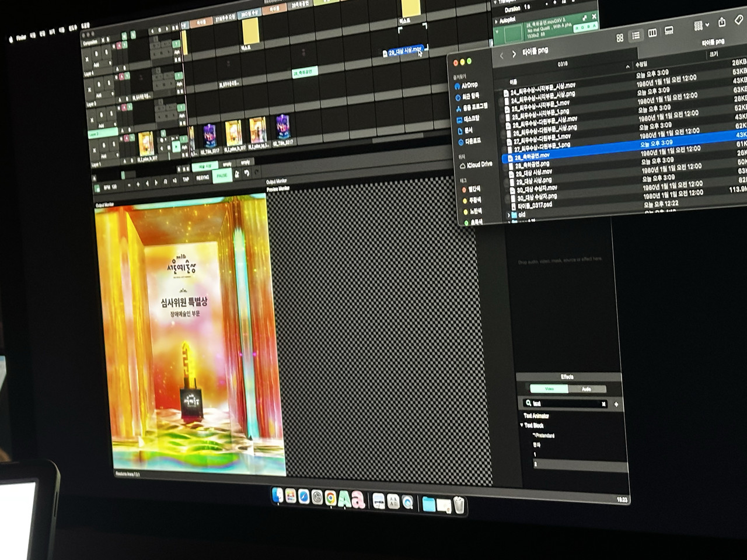The image size is (747, 560).
Task: Switch Effects panel to Audio tab
Action: point(587,388)
